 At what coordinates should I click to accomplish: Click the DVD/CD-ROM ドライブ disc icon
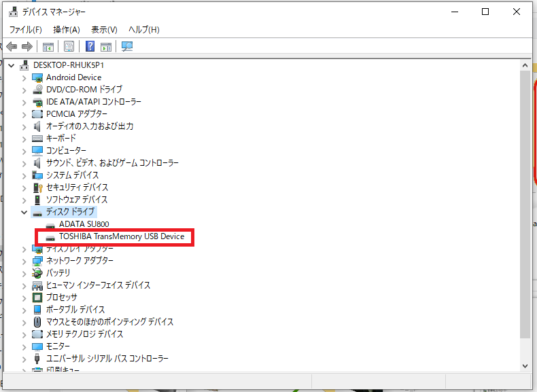coord(37,90)
